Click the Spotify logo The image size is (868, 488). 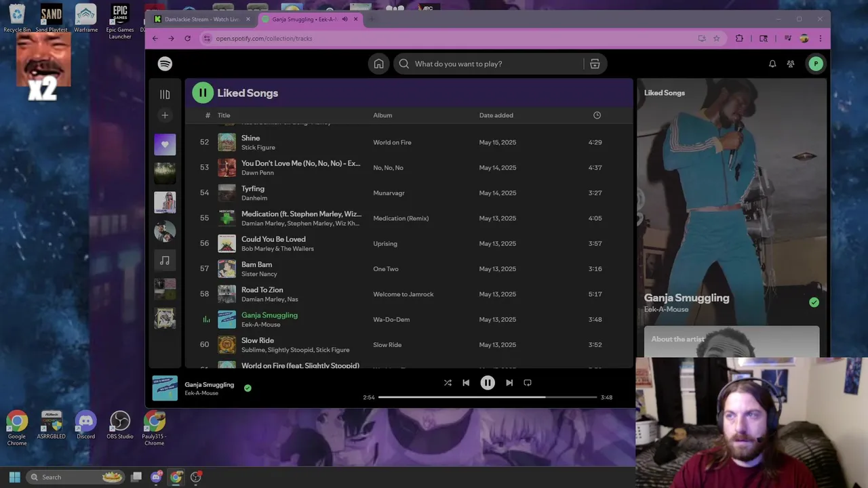[165, 64]
